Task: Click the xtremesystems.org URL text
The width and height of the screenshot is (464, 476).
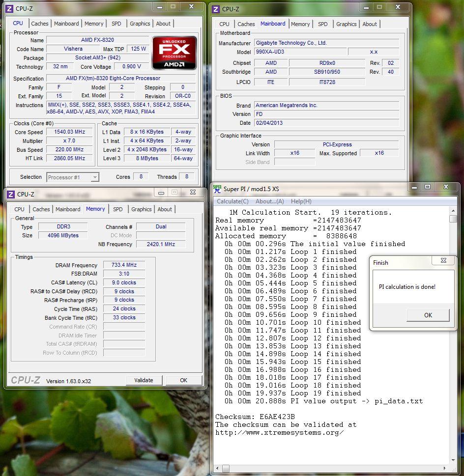Action: (280, 433)
